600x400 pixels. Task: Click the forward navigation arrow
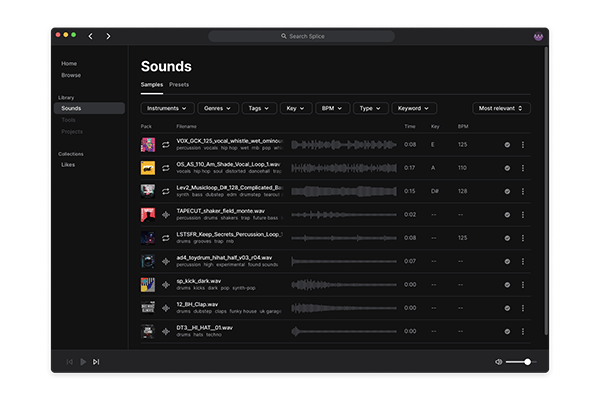point(108,36)
